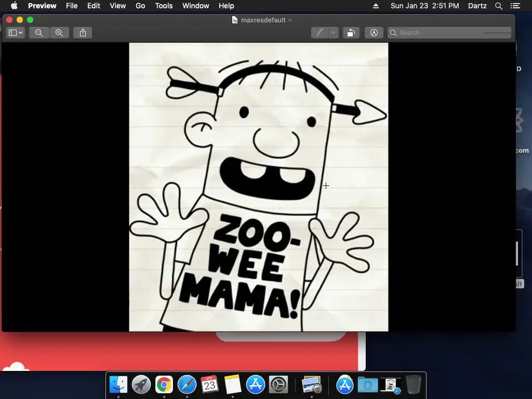This screenshot has height=399, width=532.
Task: Open the Trash in the Dock
Action: pyautogui.click(x=413, y=385)
